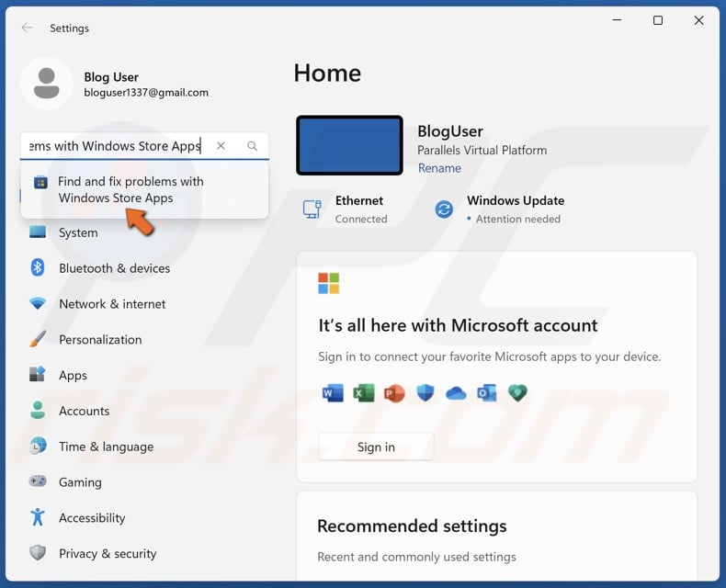Click the Family Safety heart icon
Screen dimensions: 726x588
point(517,393)
